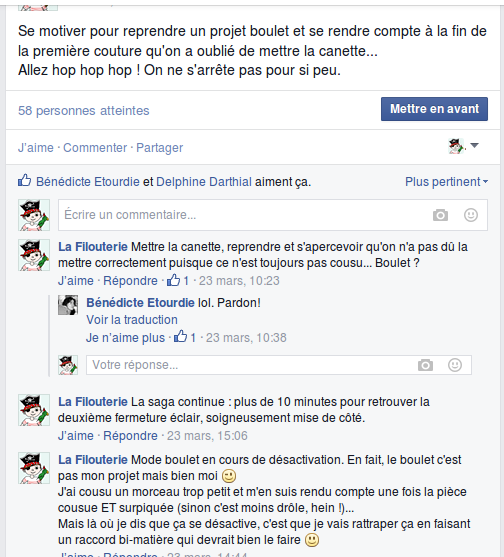The height and width of the screenshot is (557, 504).
Task: Open emoji picker in reply box
Action: click(x=455, y=365)
